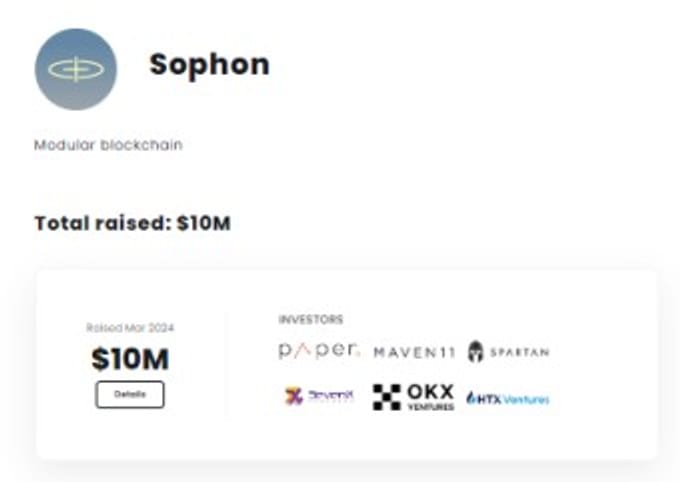Open the SevenX wordmark text

pos(330,395)
